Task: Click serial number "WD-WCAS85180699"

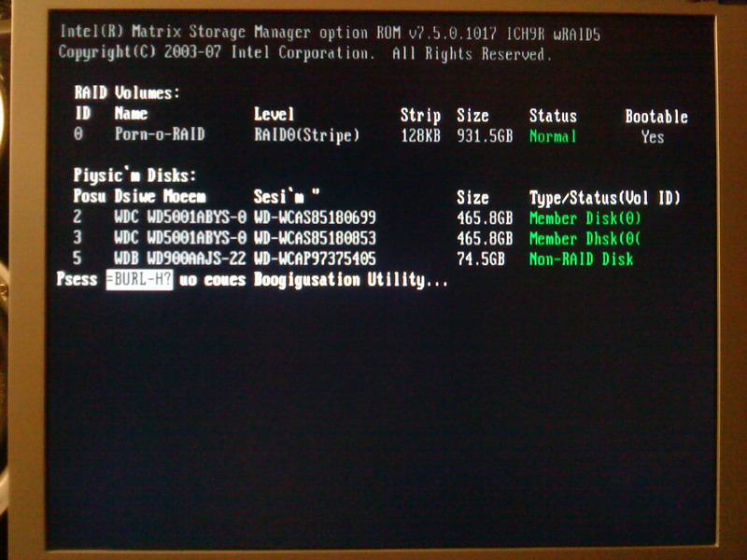Action: click(315, 217)
